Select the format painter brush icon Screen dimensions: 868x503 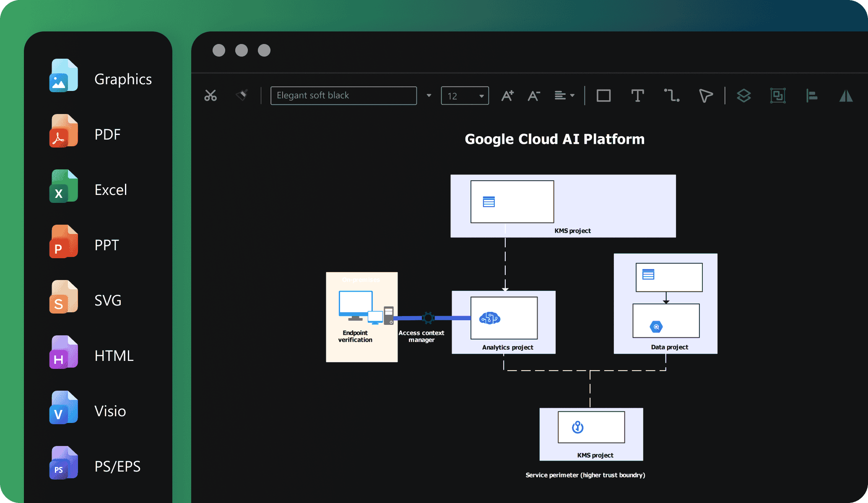(242, 95)
